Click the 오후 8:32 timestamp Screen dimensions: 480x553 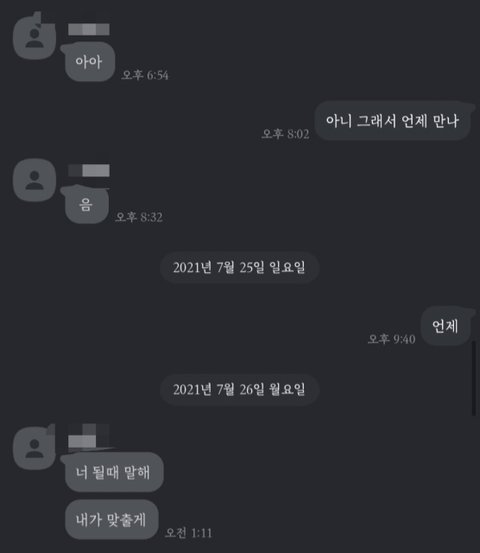(x=139, y=217)
